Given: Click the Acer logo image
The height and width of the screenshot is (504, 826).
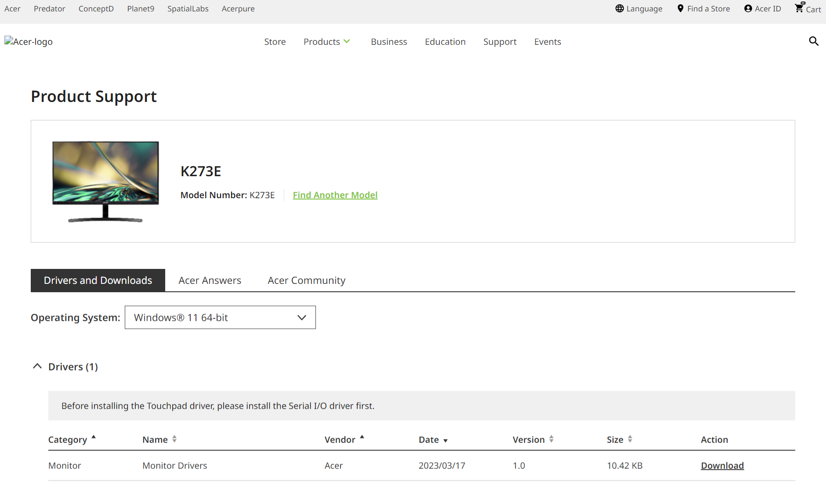Looking at the screenshot, I should click(29, 42).
